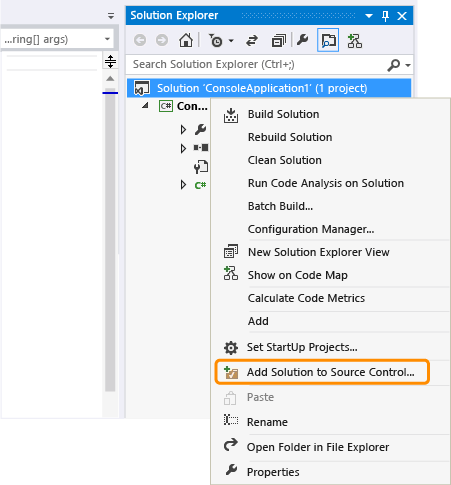Click Properties wrench icon in context menu
The image size is (451, 485).
[231, 470]
